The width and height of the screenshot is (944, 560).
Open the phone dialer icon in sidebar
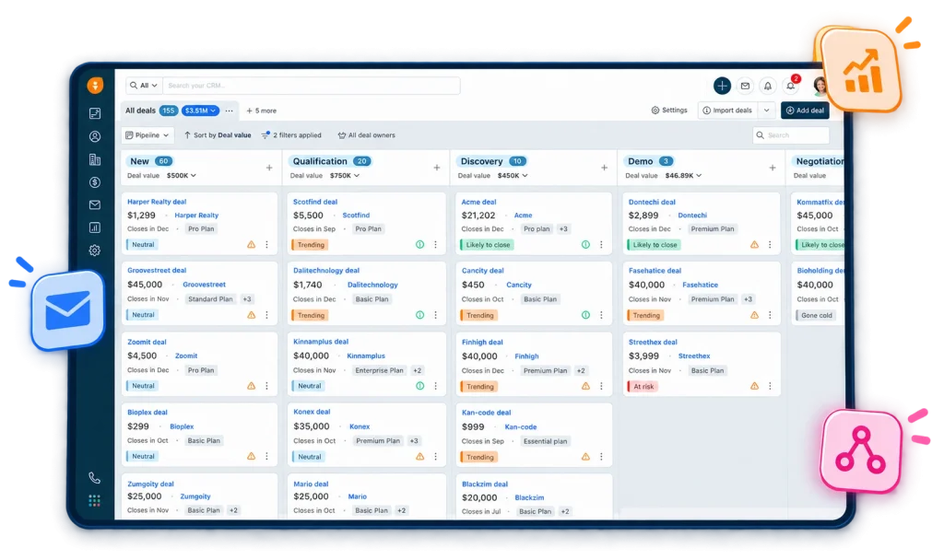click(95, 478)
